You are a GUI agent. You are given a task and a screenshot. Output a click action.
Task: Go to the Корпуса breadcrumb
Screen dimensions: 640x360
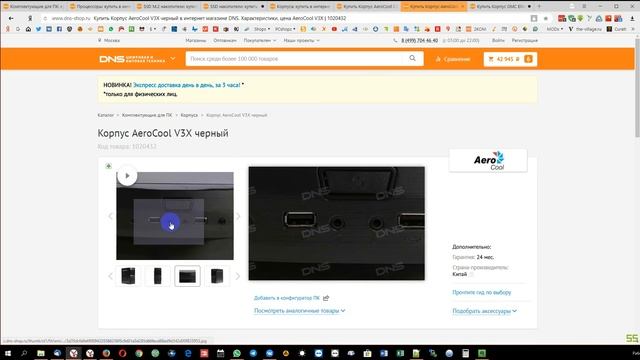tap(189, 115)
